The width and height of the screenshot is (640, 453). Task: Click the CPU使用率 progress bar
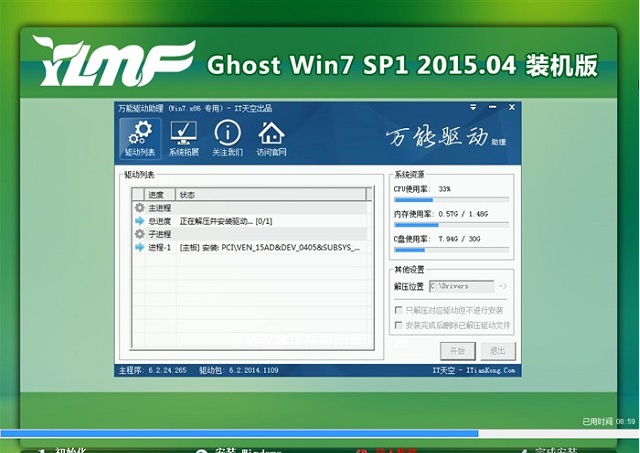point(451,200)
